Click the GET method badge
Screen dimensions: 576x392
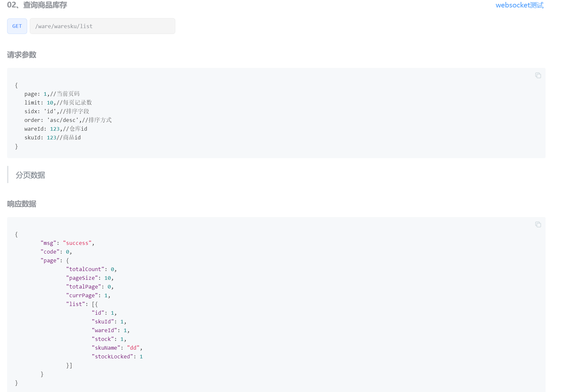(x=17, y=26)
